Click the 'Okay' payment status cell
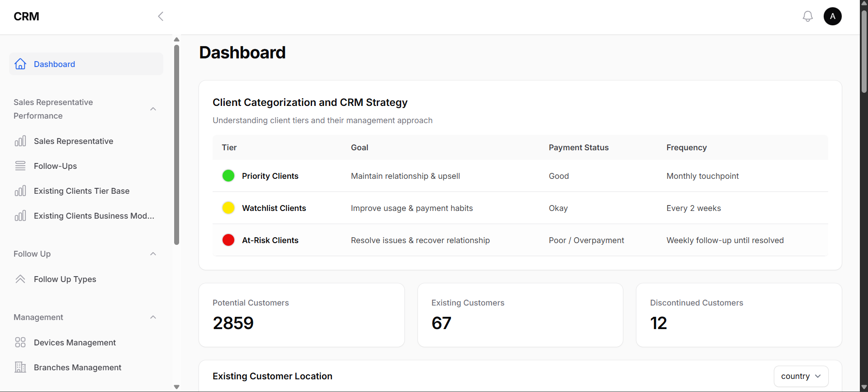This screenshot has height=392, width=868. pyautogui.click(x=558, y=208)
